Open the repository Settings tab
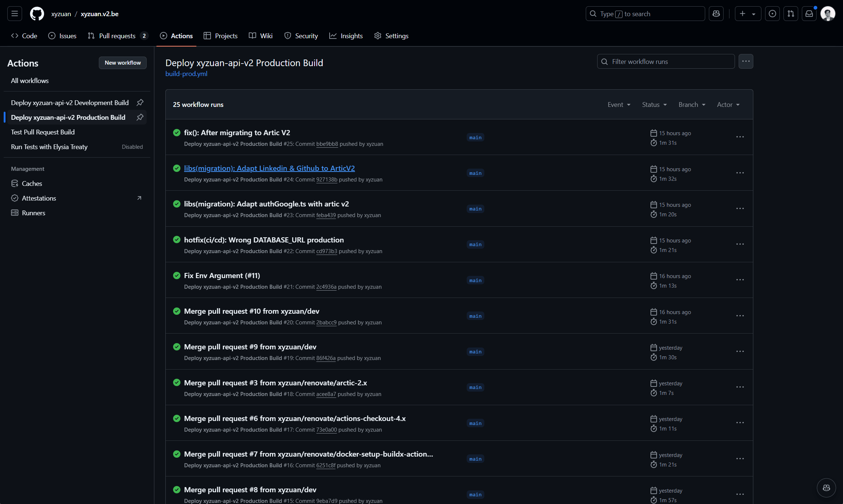 [391, 36]
